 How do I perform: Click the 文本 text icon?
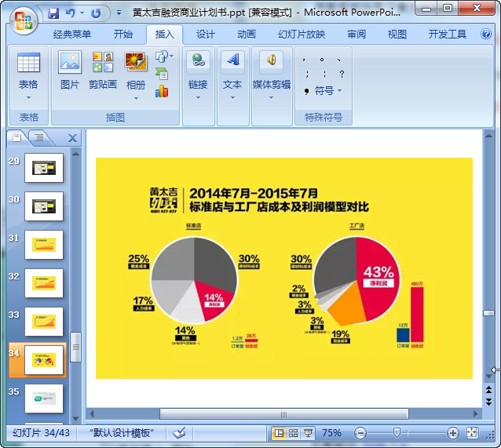(x=232, y=60)
